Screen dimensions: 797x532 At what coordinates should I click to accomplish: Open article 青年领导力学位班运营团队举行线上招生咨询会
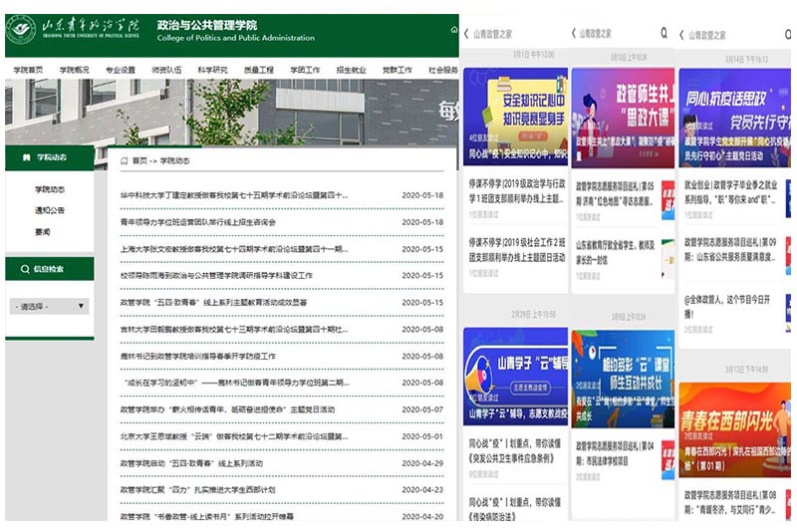[x=198, y=222]
